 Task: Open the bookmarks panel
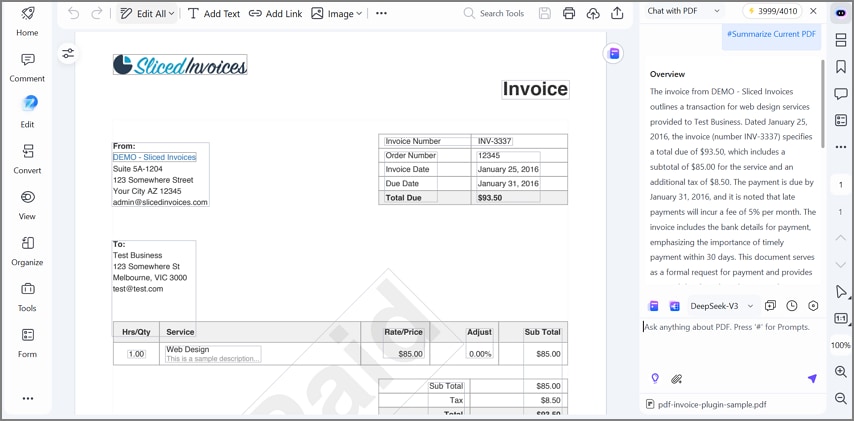840,66
